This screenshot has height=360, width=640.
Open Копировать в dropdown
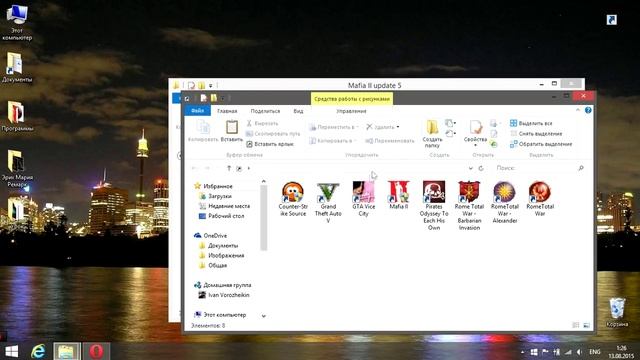coord(333,141)
